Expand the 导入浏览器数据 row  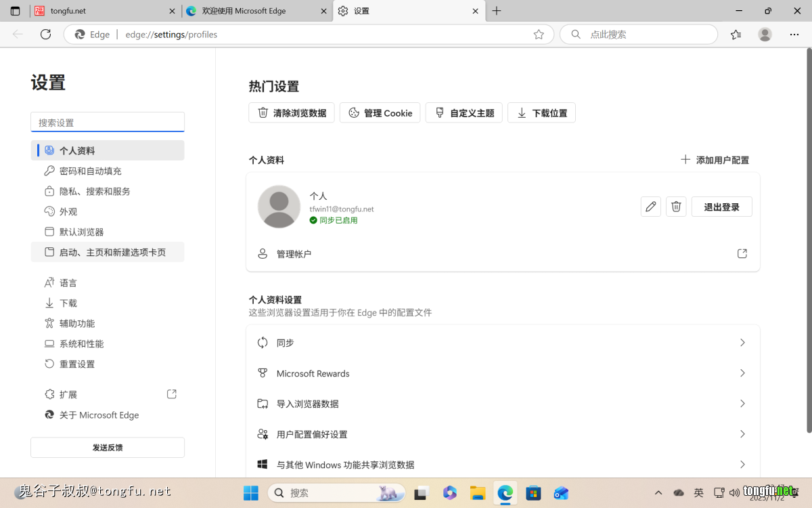(x=503, y=404)
